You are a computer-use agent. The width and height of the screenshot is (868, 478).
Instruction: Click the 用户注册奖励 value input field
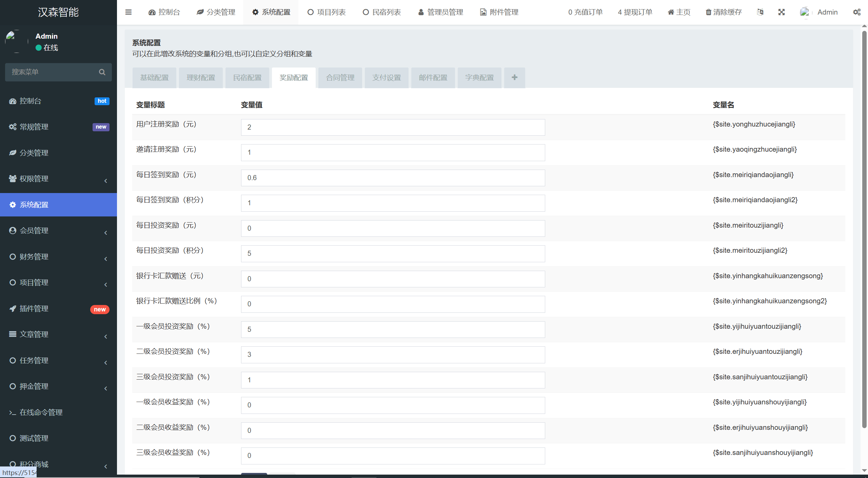coord(393,127)
